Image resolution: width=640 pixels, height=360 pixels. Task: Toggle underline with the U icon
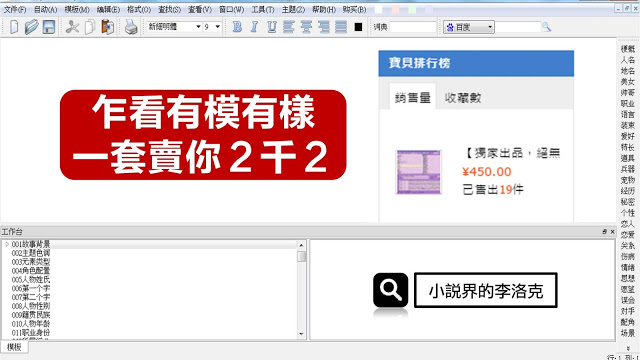(272, 27)
